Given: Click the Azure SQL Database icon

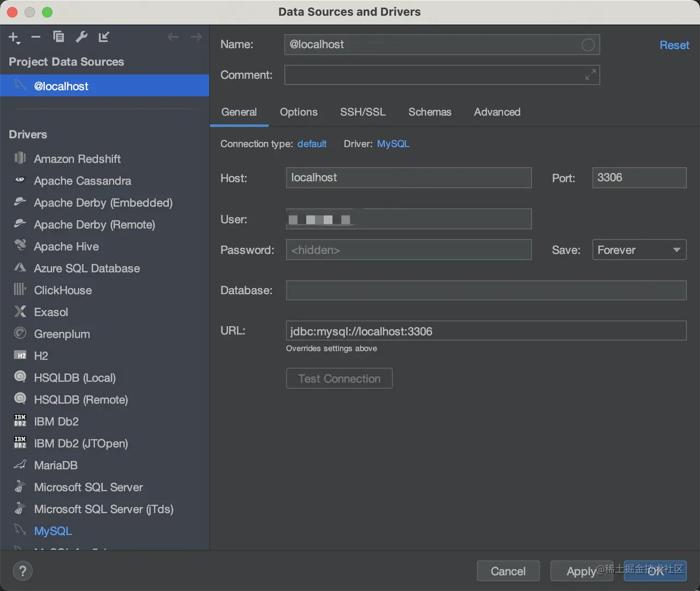Looking at the screenshot, I should (x=20, y=268).
